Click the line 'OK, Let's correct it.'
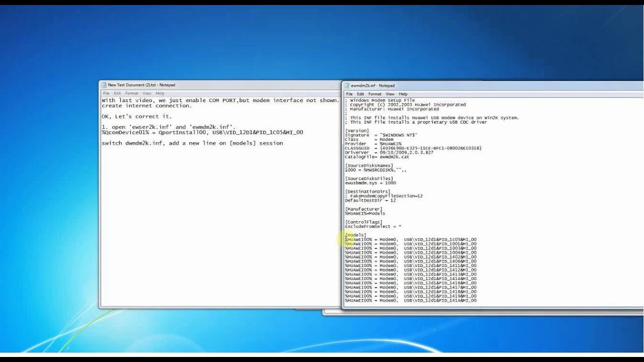This screenshot has width=644, height=362. point(137,117)
